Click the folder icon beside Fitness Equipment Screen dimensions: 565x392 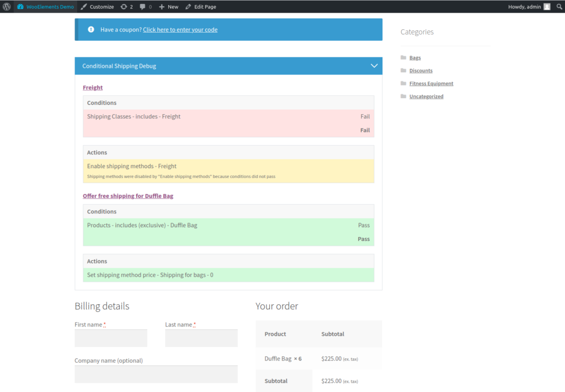point(403,83)
